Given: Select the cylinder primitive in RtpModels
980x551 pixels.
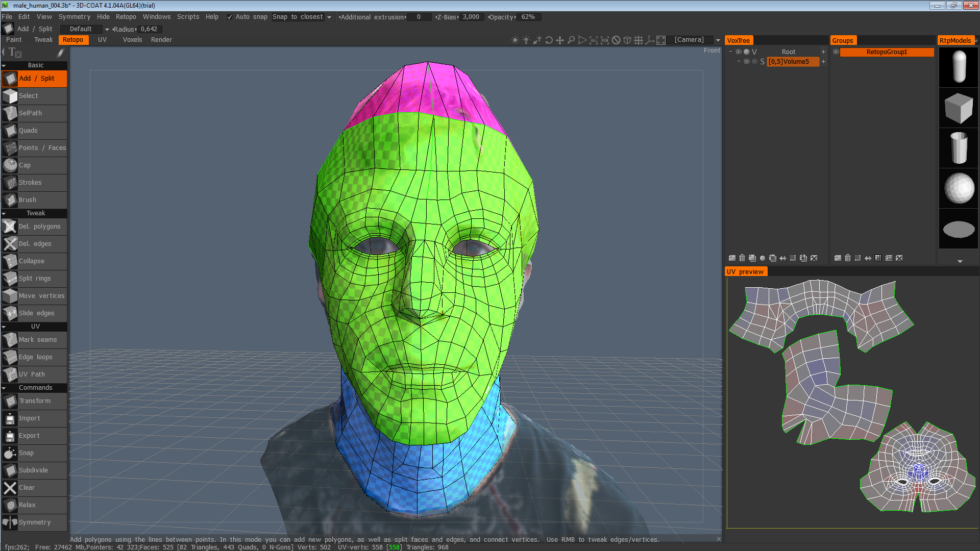Looking at the screenshot, I should (x=958, y=147).
